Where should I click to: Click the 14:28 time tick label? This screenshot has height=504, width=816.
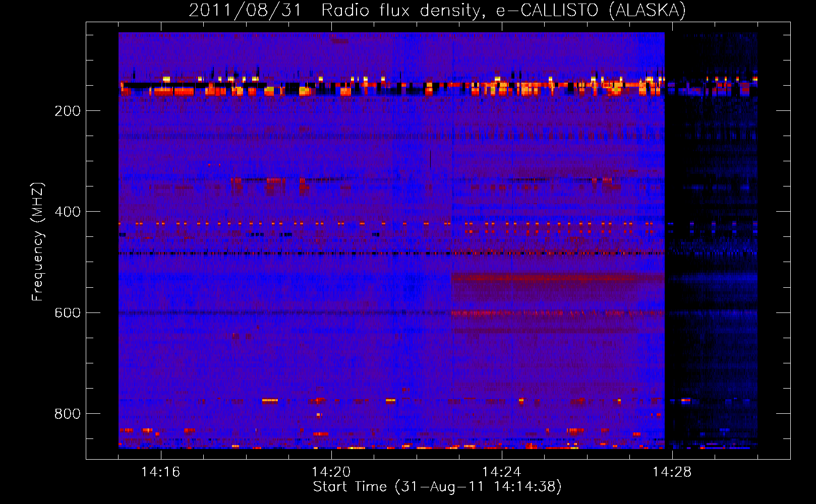point(672,472)
